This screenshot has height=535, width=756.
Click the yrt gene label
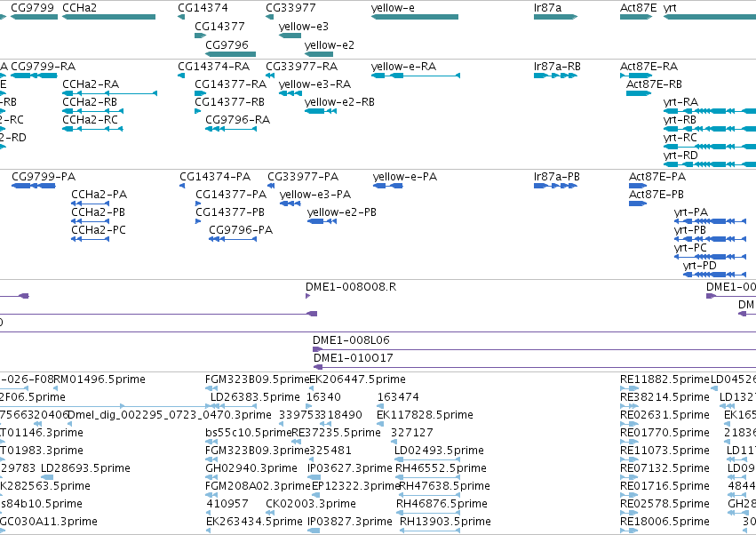670,8
